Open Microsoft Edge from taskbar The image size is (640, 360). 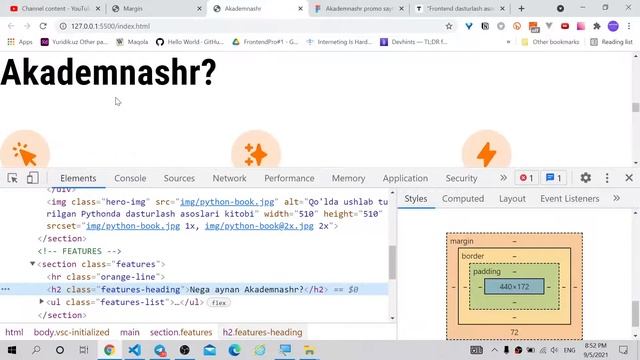pos(235,350)
